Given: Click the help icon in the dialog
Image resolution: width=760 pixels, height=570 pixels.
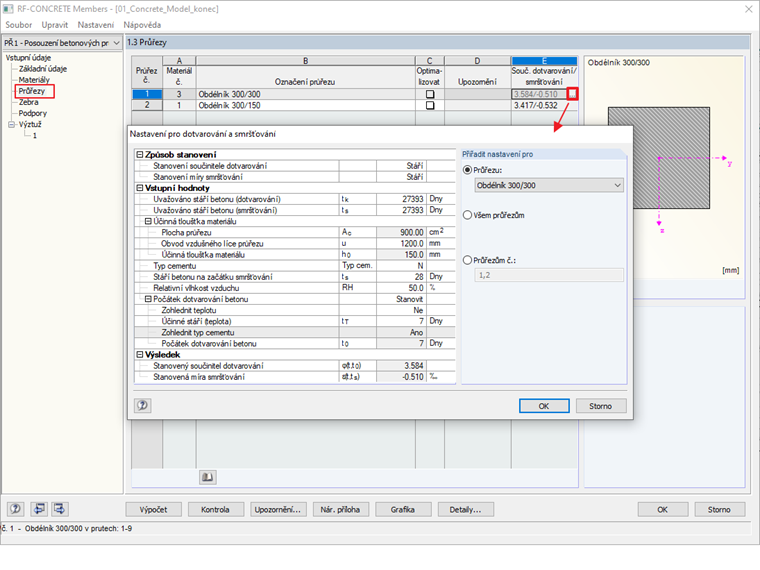Looking at the screenshot, I should coord(142,405).
